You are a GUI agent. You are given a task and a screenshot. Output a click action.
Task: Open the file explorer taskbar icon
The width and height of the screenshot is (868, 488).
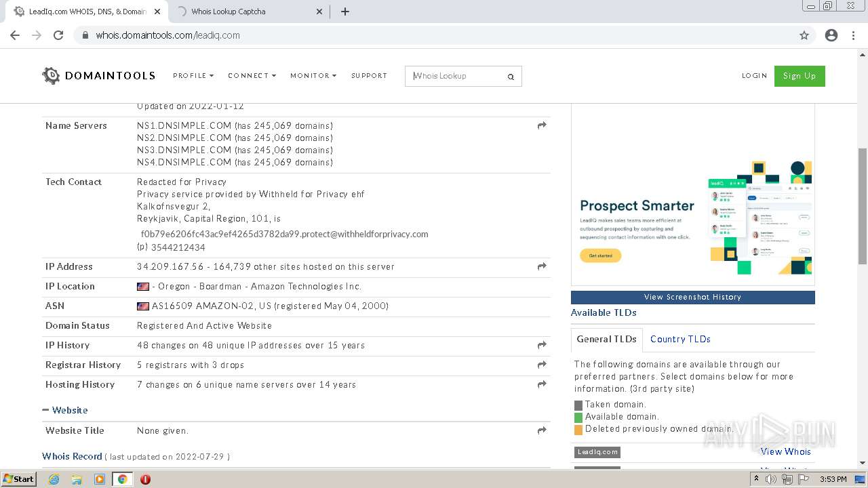point(77,479)
